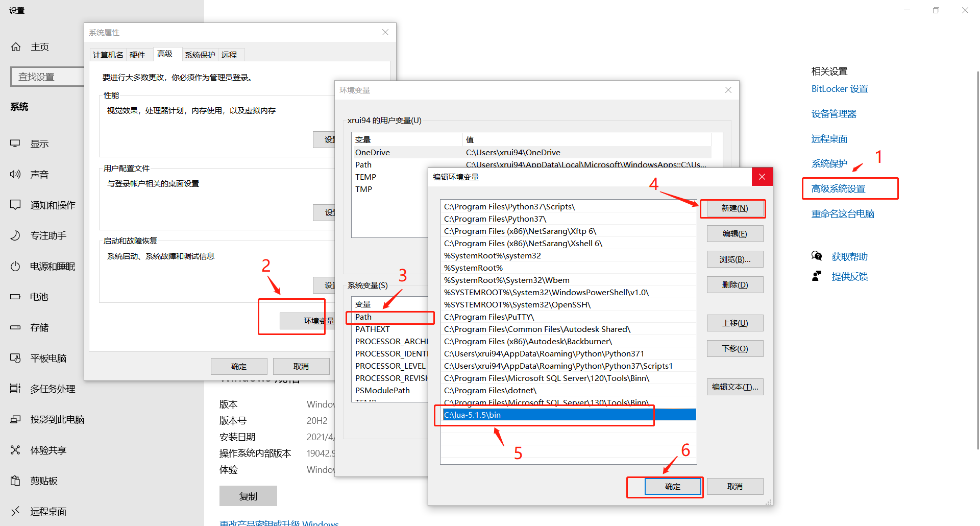
Task: Switch to the 系统保护 tab
Action: pyautogui.click(x=200, y=54)
